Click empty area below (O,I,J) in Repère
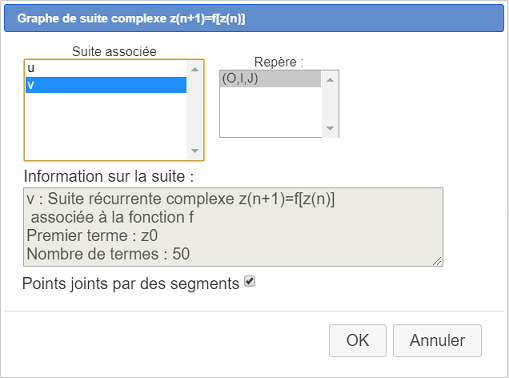 click(x=270, y=112)
